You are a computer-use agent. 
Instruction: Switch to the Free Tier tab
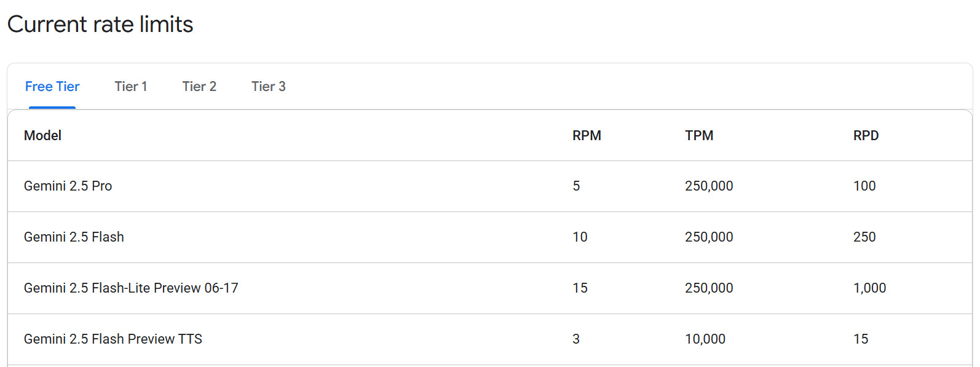52,87
